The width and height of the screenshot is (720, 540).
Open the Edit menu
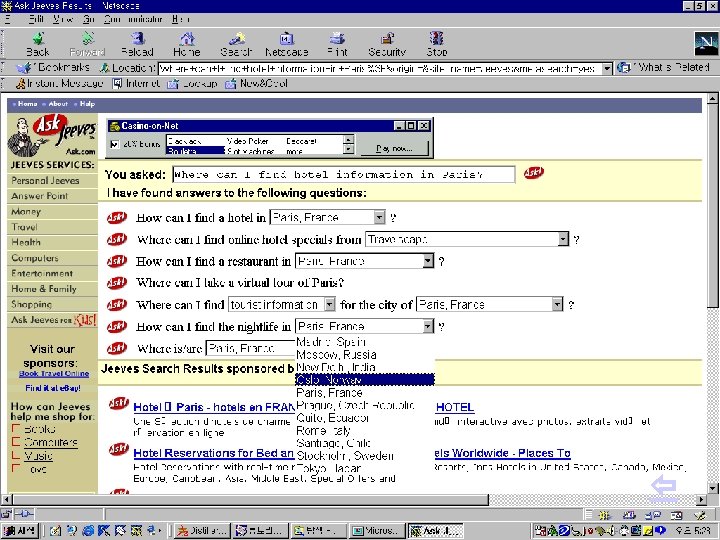coord(36,19)
